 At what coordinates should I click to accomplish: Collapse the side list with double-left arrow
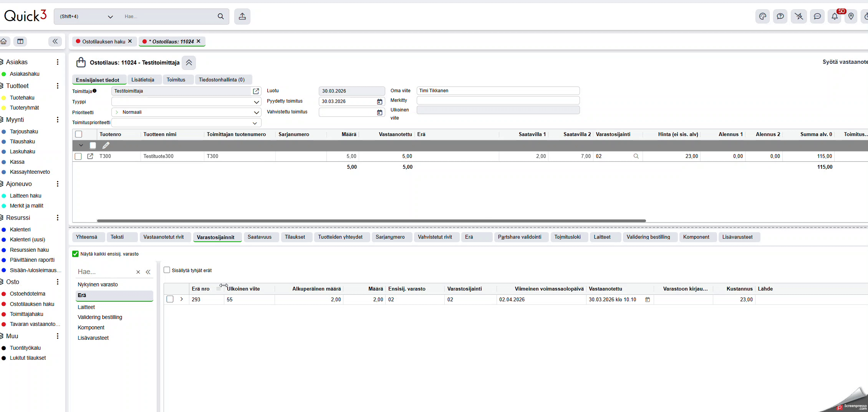pos(148,272)
